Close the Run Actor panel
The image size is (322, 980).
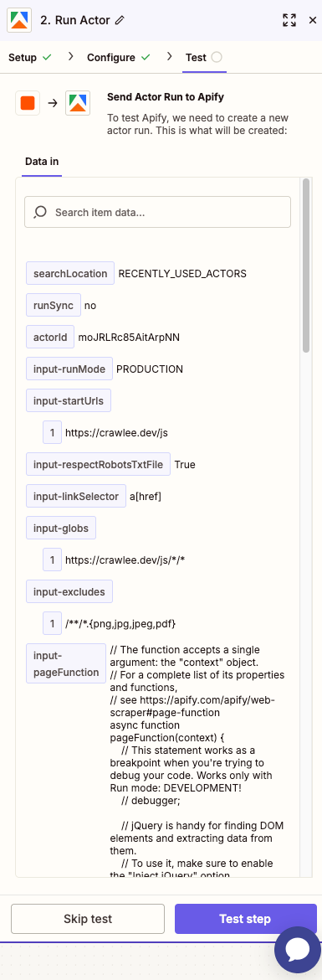coord(313,20)
